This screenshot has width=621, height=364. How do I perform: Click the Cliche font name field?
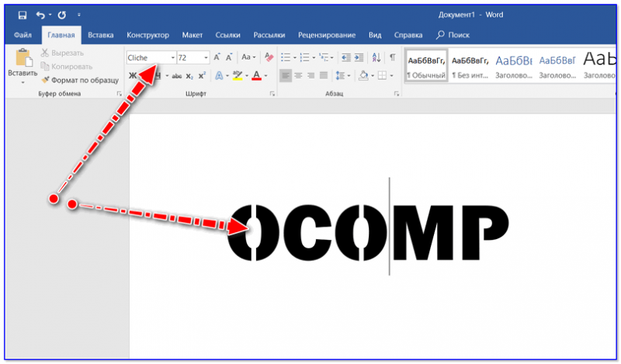click(148, 58)
